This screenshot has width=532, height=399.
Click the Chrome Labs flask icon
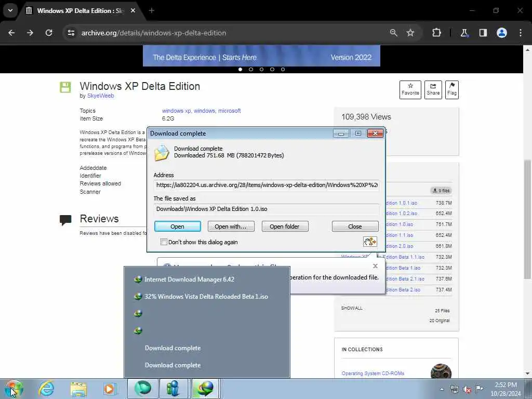464,33
